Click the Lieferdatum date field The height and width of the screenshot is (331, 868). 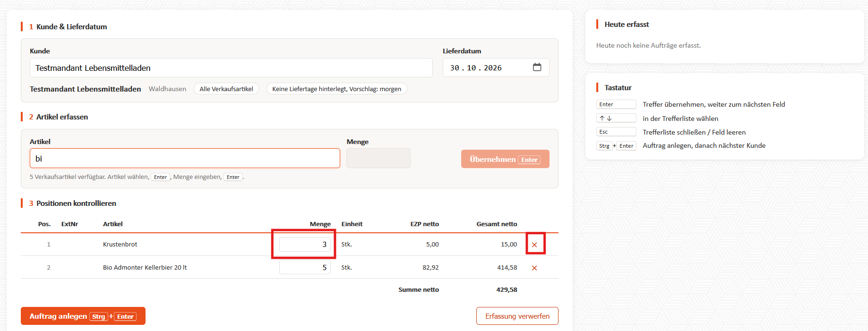click(x=496, y=68)
